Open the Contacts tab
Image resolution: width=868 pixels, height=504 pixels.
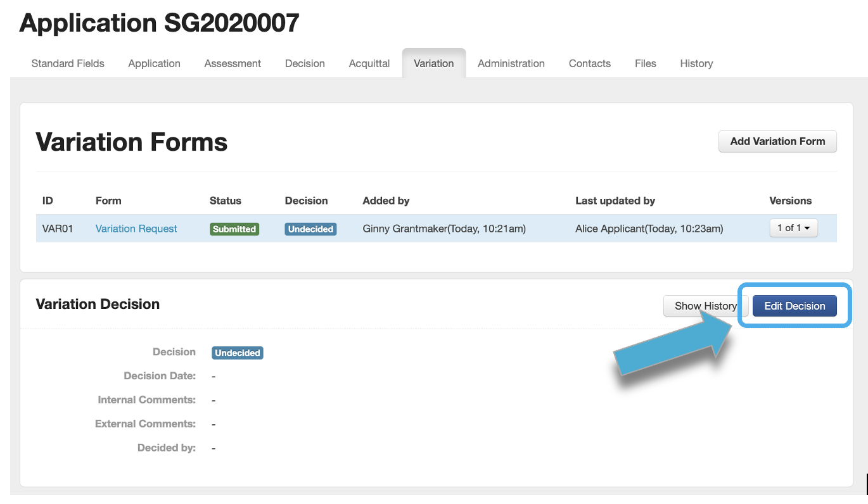tap(589, 63)
